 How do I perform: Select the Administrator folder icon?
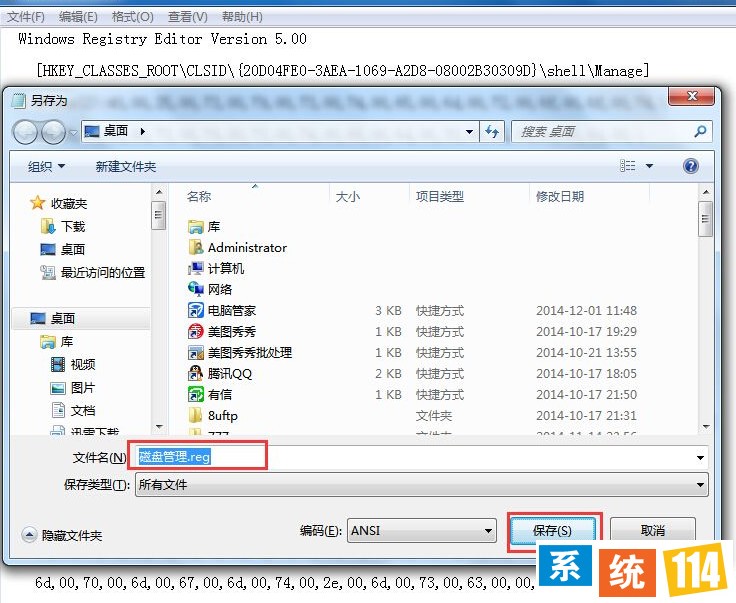coord(196,247)
